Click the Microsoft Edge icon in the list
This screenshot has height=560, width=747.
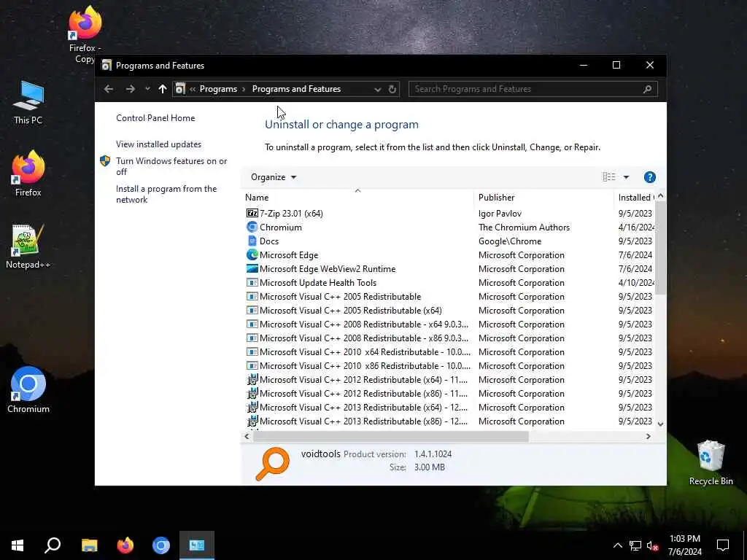coord(252,254)
